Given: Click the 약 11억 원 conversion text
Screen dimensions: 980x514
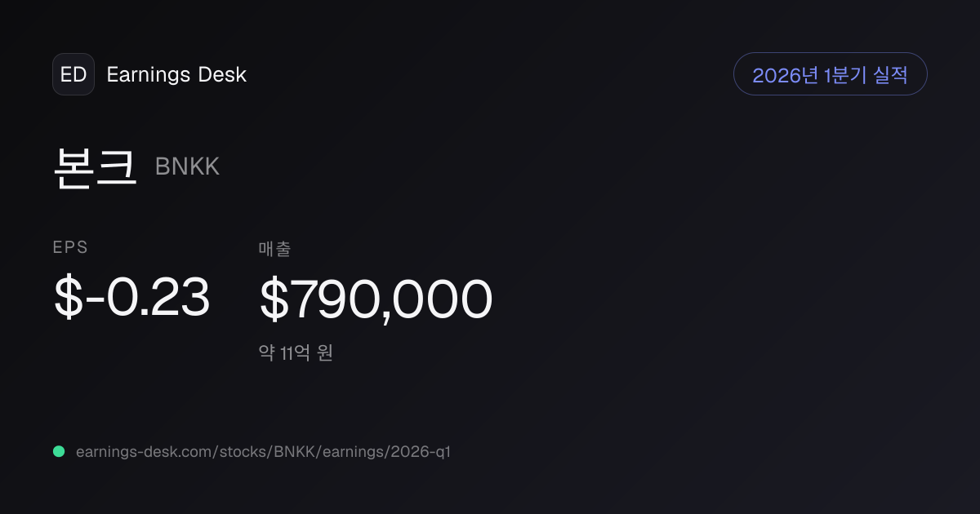Looking at the screenshot, I should point(296,353).
